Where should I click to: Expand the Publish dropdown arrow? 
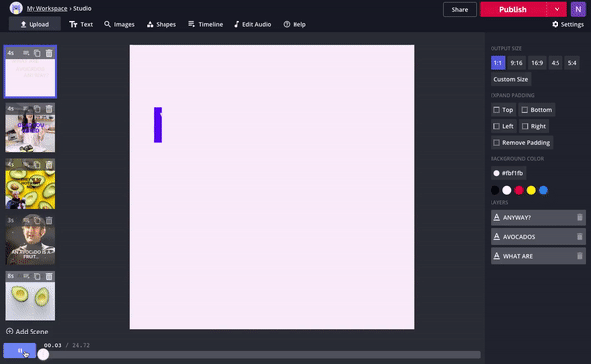click(557, 9)
